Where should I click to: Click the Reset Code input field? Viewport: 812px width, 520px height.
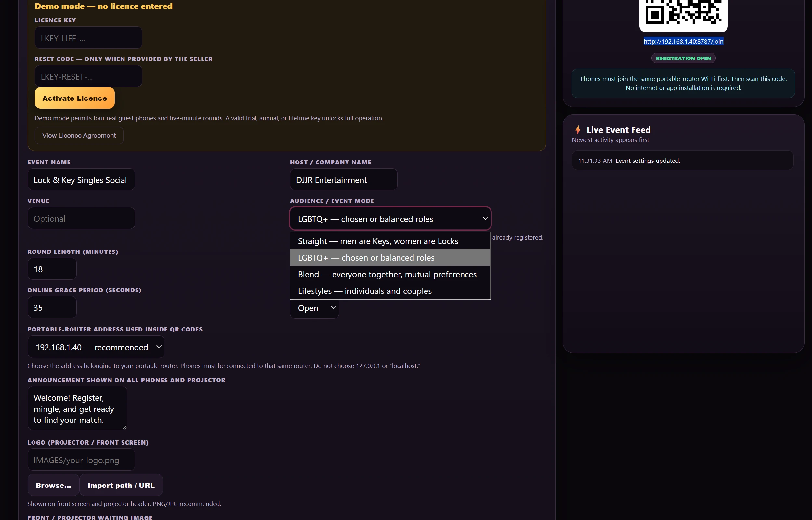click(88, 76)
